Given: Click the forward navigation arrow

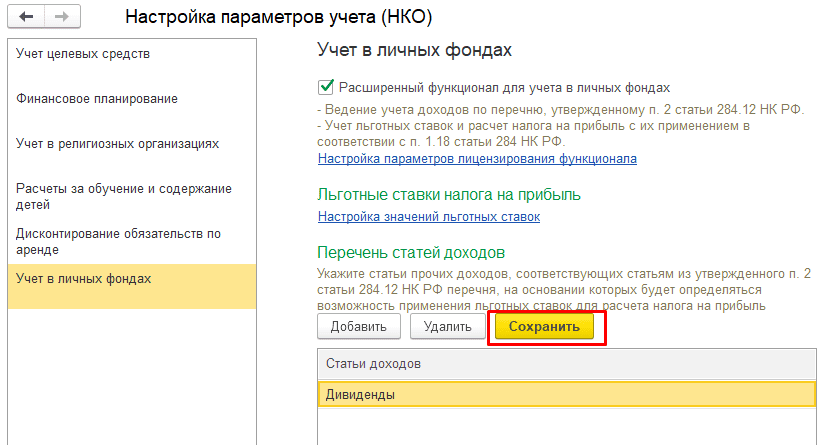Looking at the screenshot, I should tap(61, 19).
